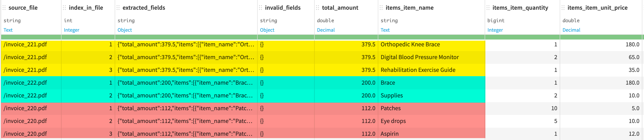This screenshot has width=644, height=140.
Task: Open the Text type selector under source_file
Action: [8, 30]
